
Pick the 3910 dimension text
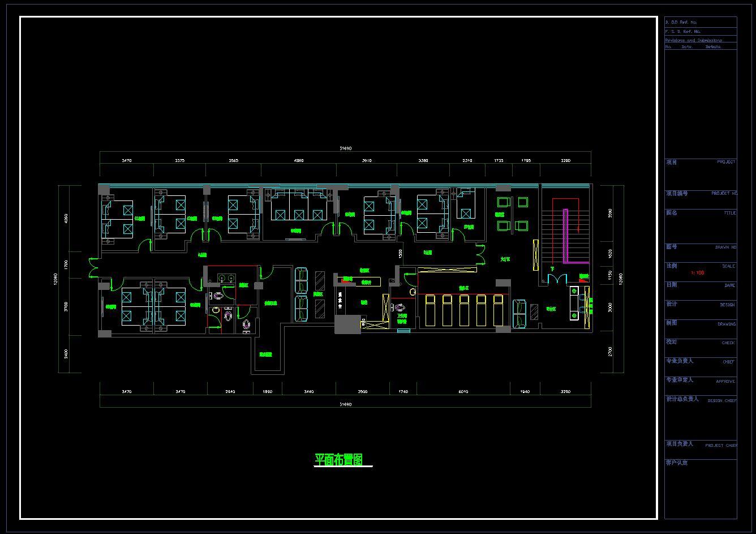(x=367, y=161)
